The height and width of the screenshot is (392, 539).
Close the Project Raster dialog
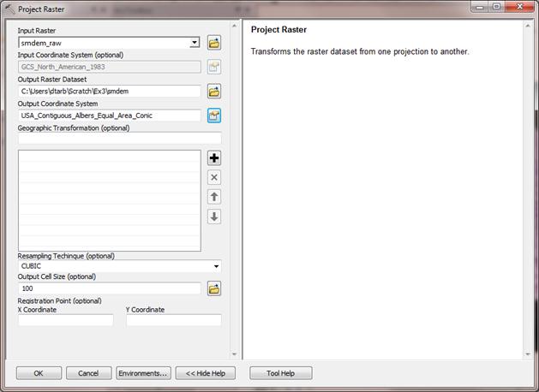[519, 7]
